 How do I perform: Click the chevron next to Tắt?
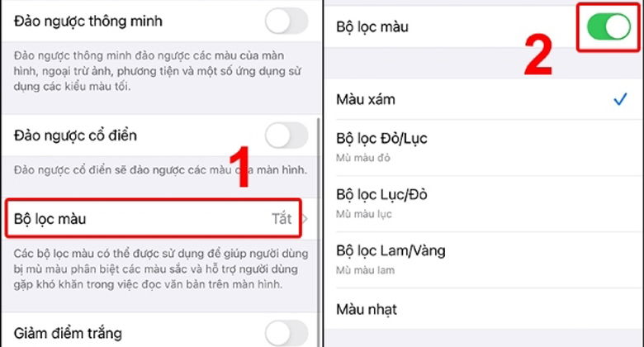305,219
